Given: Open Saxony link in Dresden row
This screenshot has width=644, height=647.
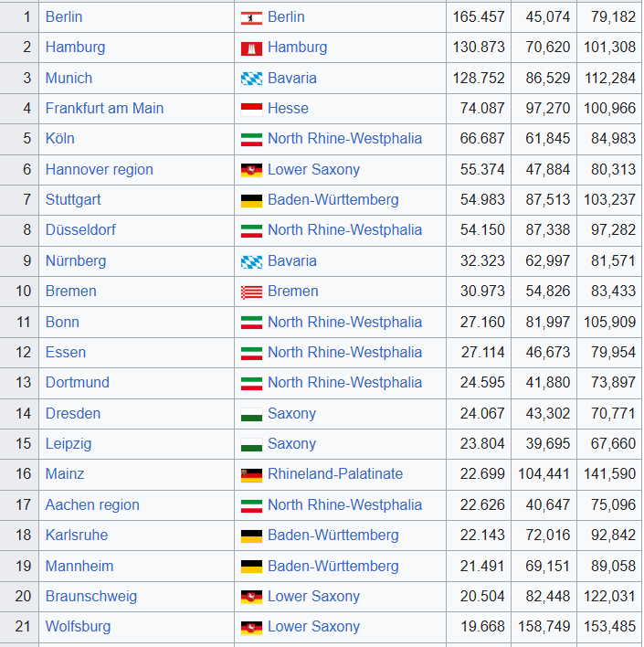Looking at the screenshot, I should tap(291, 413).
